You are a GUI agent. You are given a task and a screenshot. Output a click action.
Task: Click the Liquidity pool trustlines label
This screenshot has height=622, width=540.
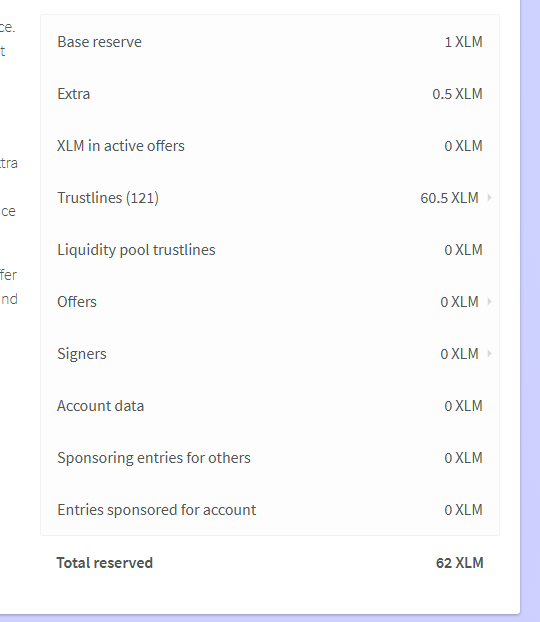(136, 250)
